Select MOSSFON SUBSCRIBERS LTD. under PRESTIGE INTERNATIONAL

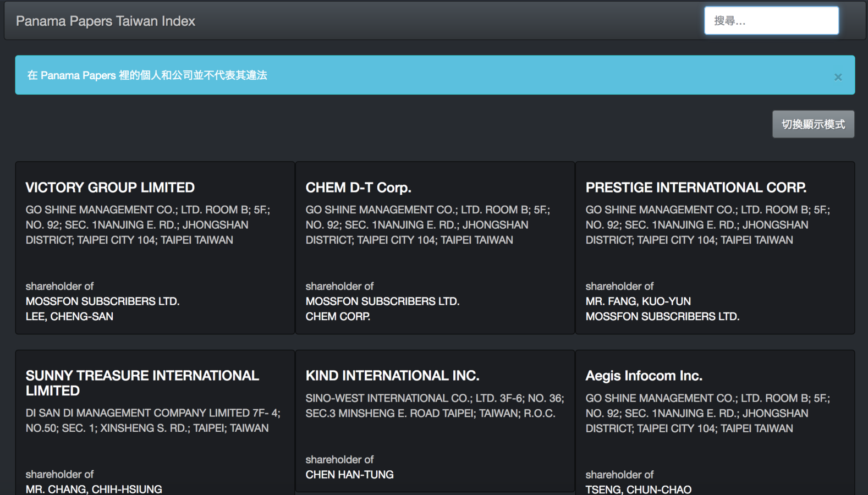point(662,316)
